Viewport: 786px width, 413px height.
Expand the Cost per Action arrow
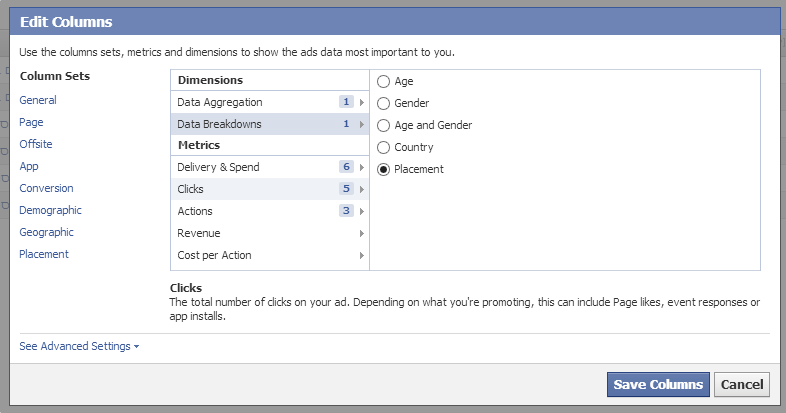pyautogui.click(x=361, y=256)
